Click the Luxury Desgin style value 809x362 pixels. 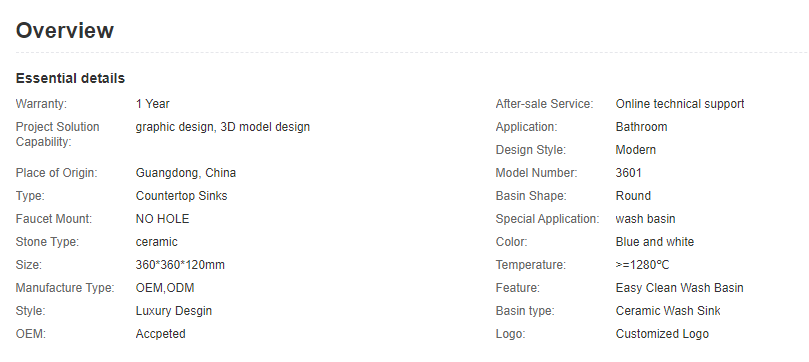coord(174,311)
